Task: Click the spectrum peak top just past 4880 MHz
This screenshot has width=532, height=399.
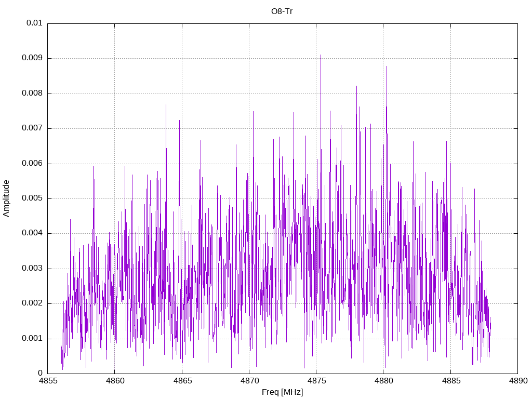Action: [x=387, y=67]
